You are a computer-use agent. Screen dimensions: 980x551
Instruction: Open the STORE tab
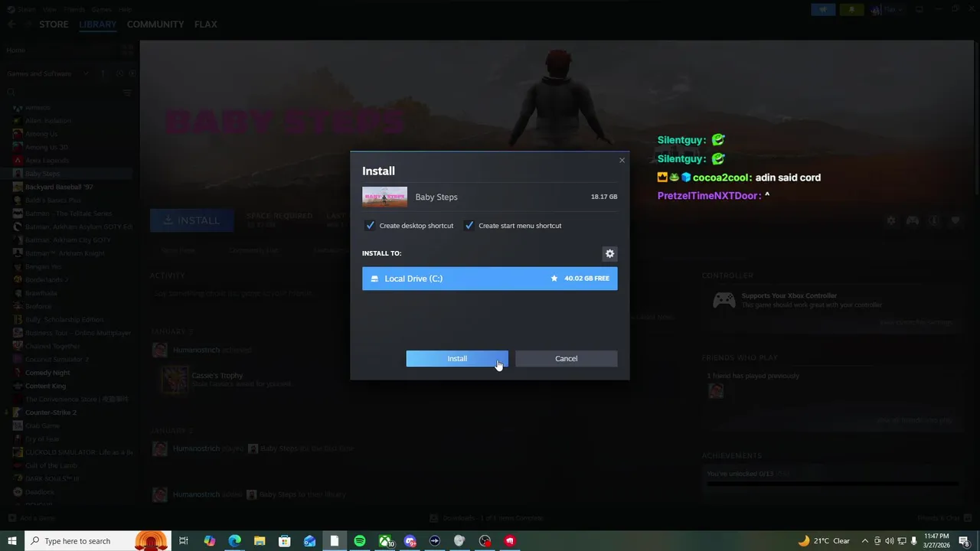pyautogui.click(x=54, y=24)
